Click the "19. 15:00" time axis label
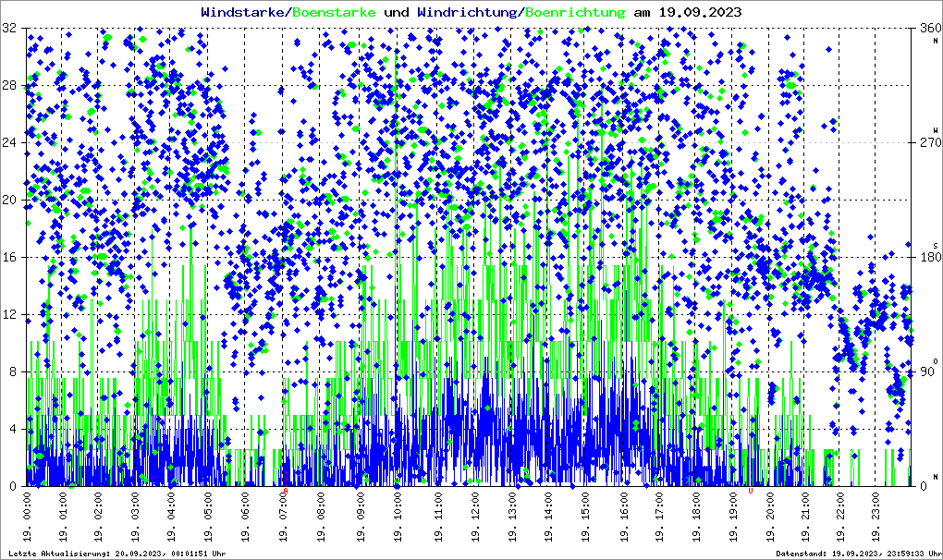The height and width of the screenshot is (560, 943). click(586, 517)
